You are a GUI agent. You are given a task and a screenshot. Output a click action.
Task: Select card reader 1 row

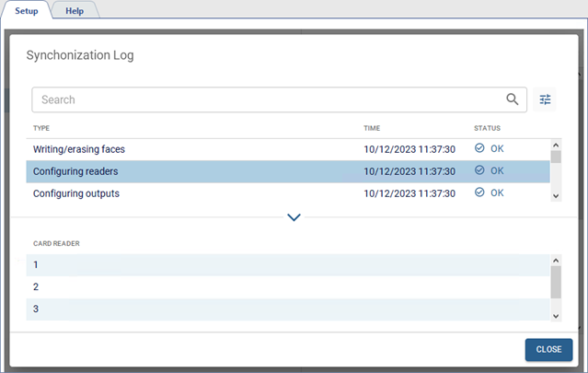click(276, 265)
